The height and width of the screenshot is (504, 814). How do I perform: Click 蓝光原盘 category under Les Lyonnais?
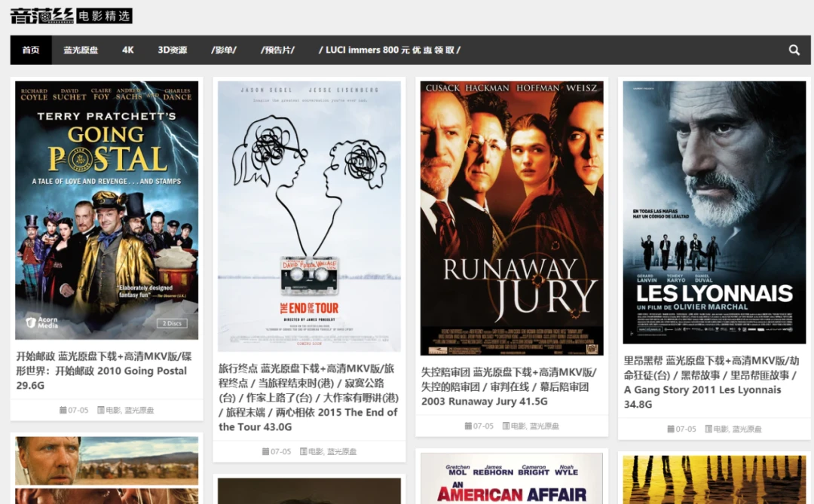747,429
